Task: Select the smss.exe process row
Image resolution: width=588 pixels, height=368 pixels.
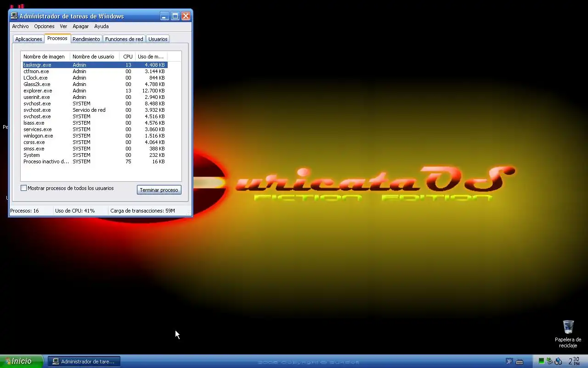Action: click(x=95, y=149)
